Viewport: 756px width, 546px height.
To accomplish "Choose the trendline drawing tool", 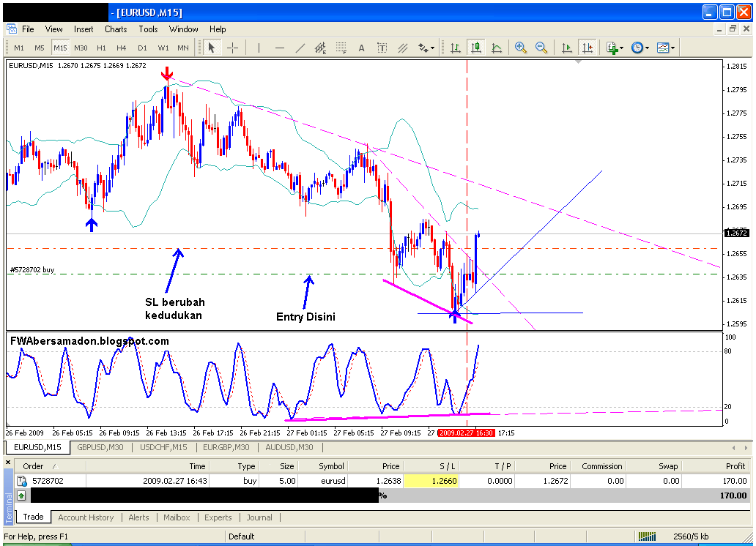I will (300, 48).
